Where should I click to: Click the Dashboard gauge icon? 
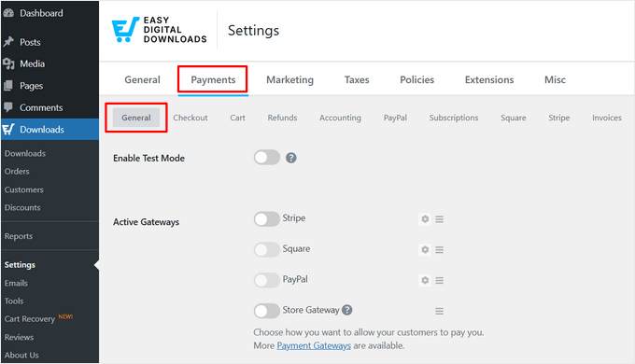(x=8, y=13)
